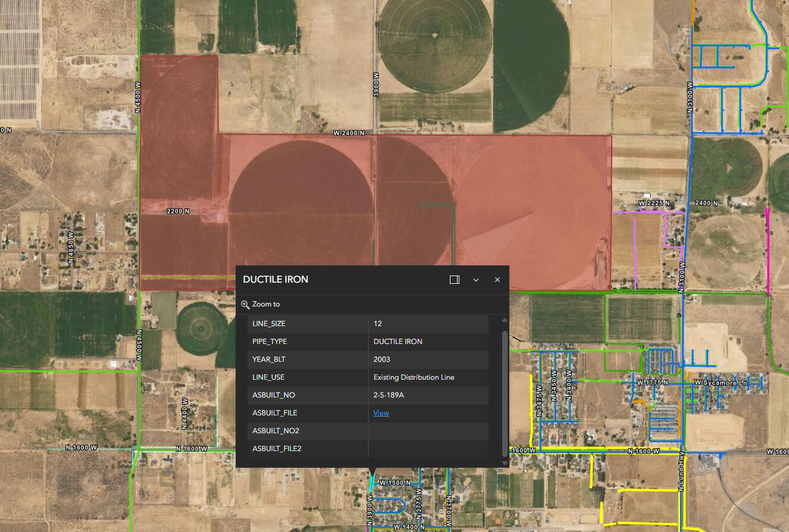Select the ASBUILT_FILE field label

pyautogui.click(x=275, y=413)
